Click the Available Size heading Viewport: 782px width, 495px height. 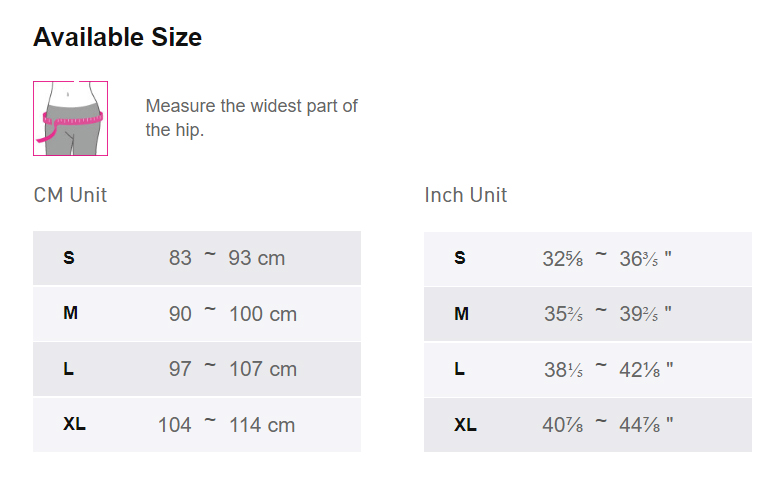(x=117, y=38)
